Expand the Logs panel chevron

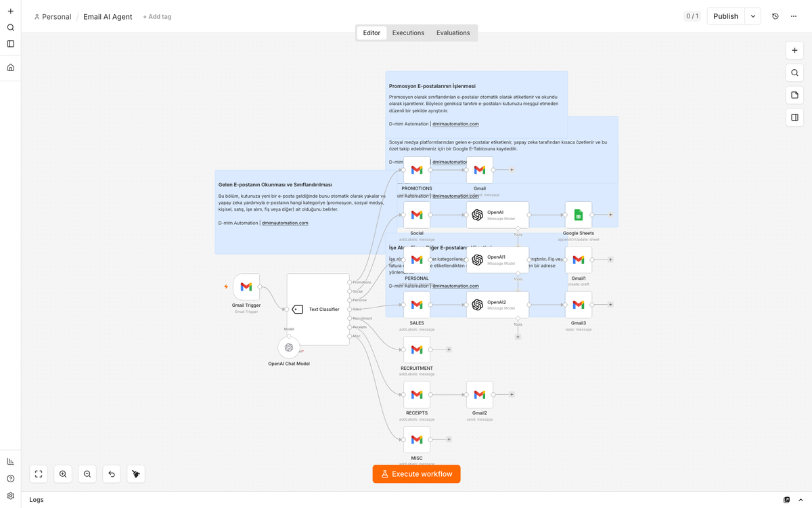[800, 500]
